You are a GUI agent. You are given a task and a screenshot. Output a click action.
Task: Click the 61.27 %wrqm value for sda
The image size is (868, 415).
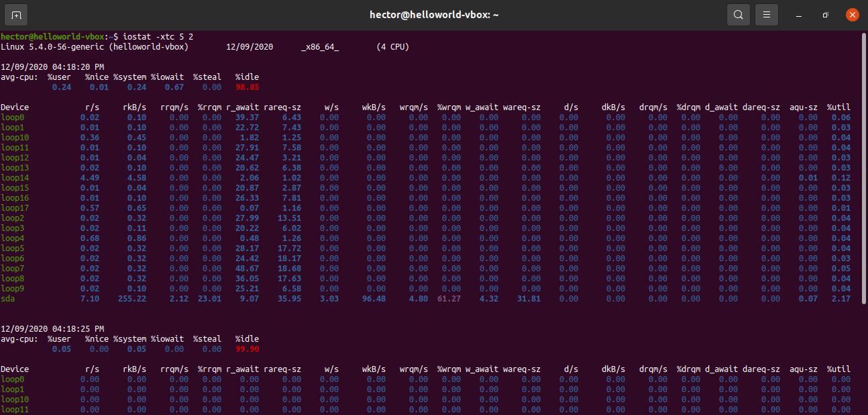[449, 299]
